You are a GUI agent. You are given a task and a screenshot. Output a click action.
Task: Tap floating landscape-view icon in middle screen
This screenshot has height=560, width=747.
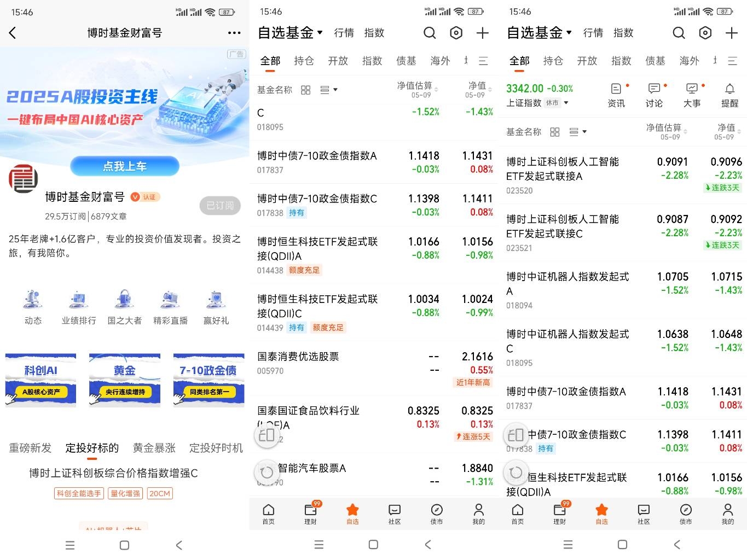[267, 435]
